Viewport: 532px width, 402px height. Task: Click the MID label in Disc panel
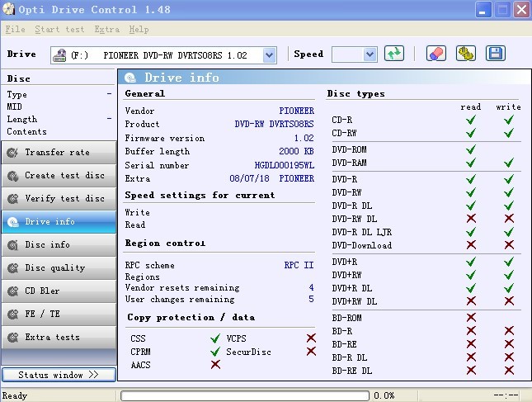(14, 106)
